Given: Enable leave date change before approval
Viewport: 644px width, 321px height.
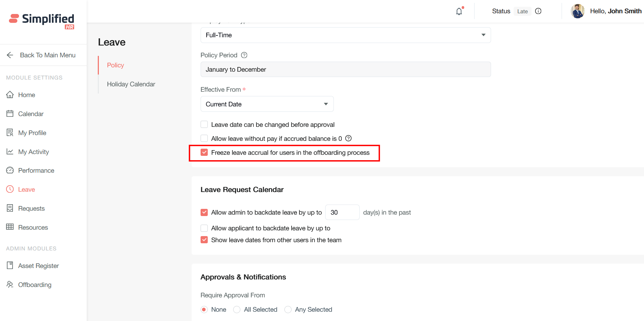Looking at the screenshot, I should tap(204, 125).
